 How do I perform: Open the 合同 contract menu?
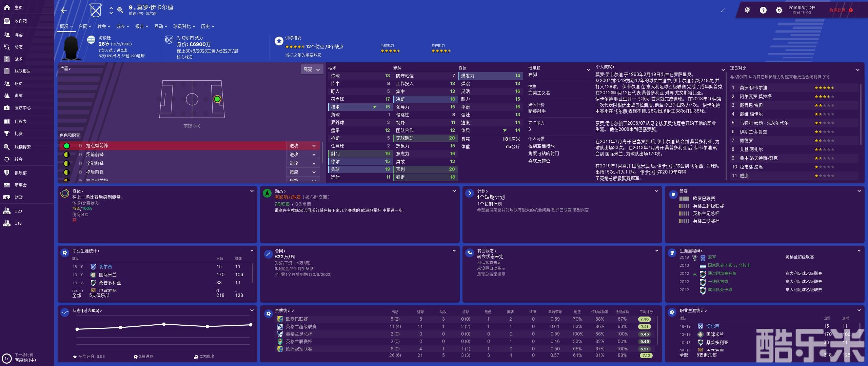pyautogui.click(x=85, y=26)
